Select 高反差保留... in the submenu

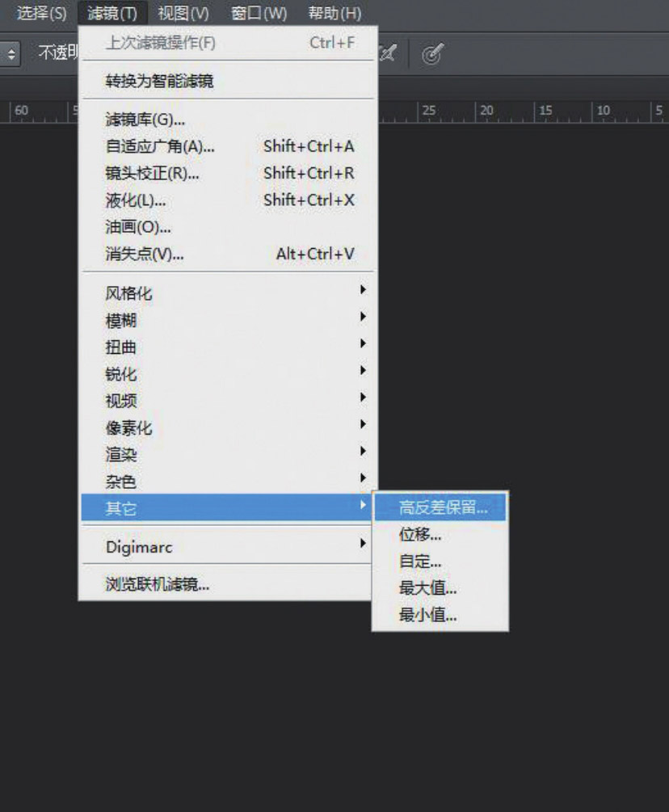440,507
